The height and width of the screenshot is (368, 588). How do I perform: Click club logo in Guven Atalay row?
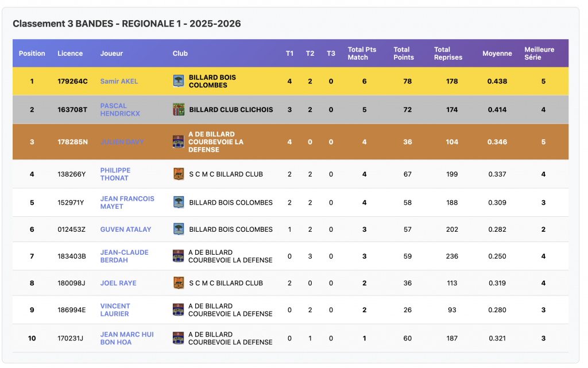pos(179,229)
